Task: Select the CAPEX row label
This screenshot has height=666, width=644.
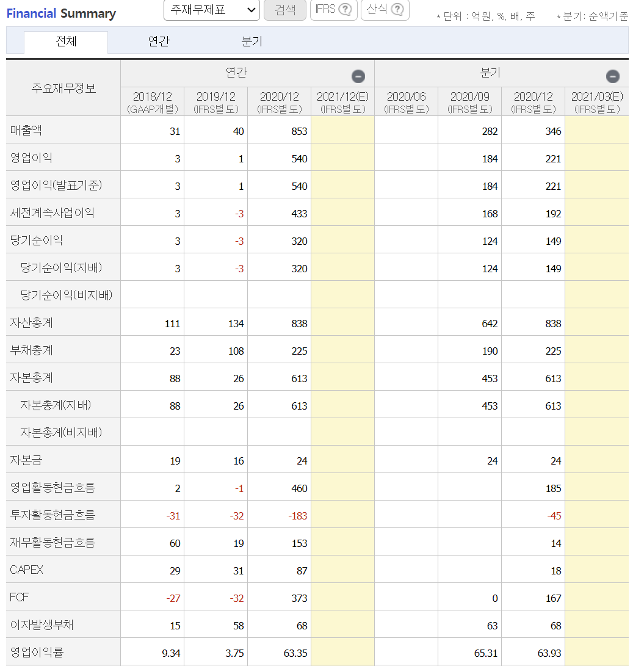Action: pos(26,570)
